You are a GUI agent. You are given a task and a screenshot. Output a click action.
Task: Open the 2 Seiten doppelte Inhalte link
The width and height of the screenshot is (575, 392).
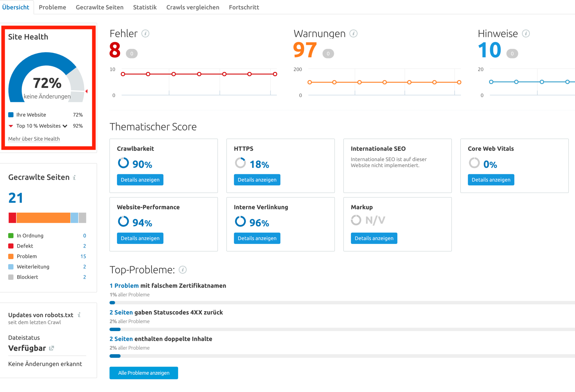click(x=121, y=339)
